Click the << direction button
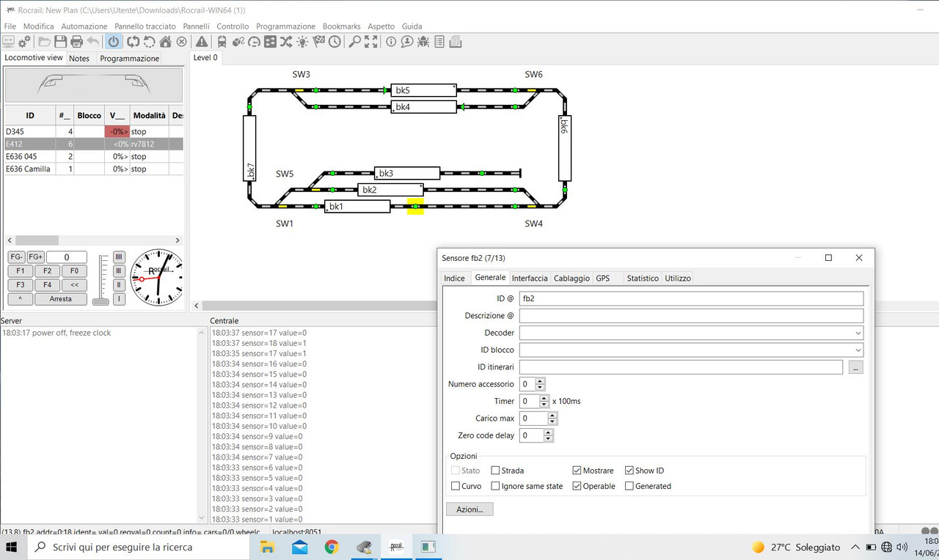This screenshot has width=939, height=560. click(x=74, y=285)
